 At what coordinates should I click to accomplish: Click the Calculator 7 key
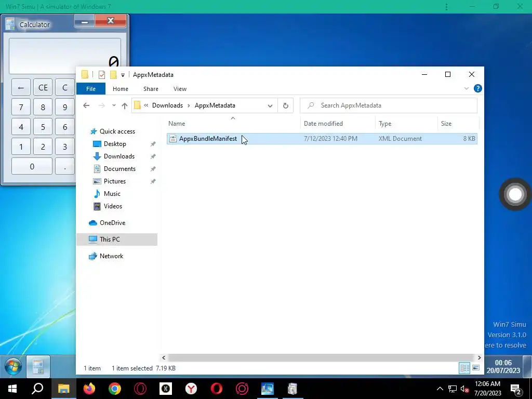click(21, 108)
